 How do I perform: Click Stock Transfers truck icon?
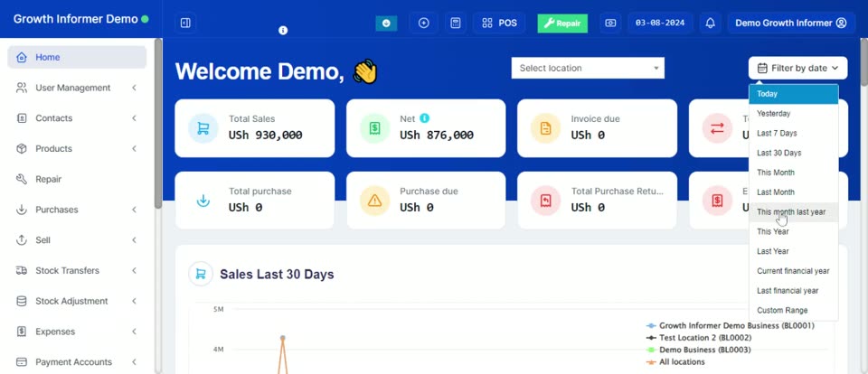pos(22,270)
